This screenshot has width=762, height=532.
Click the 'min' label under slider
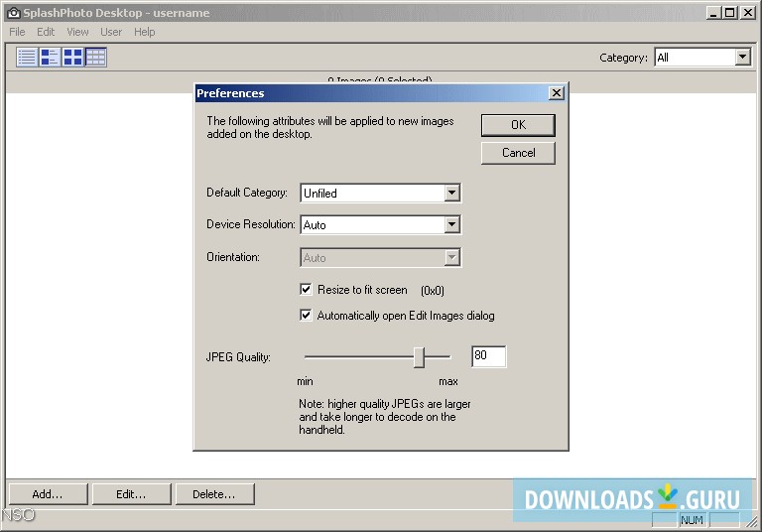point(306,381)
